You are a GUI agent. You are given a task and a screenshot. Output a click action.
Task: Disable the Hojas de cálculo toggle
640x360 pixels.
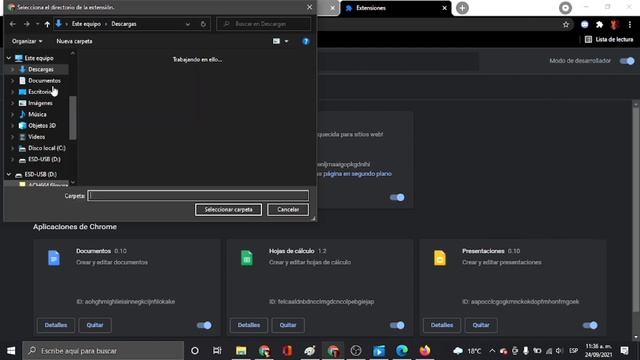coord(397,325)
